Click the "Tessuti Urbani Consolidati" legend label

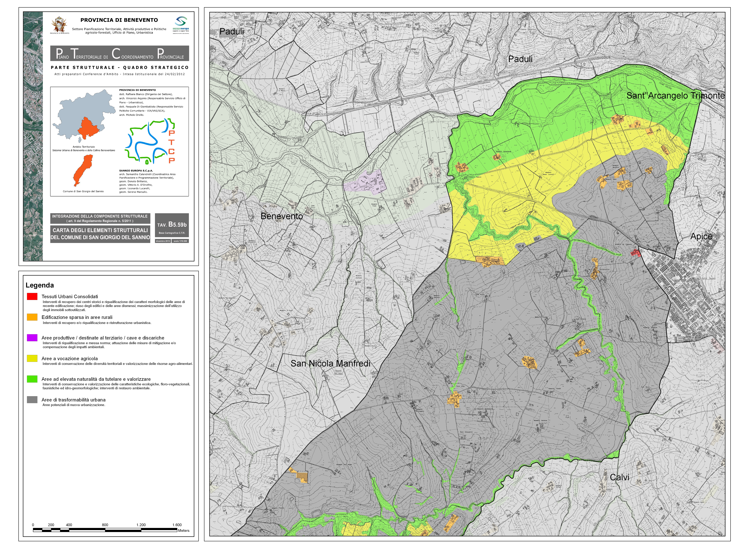pyautogui.click(x=70, y=297)
